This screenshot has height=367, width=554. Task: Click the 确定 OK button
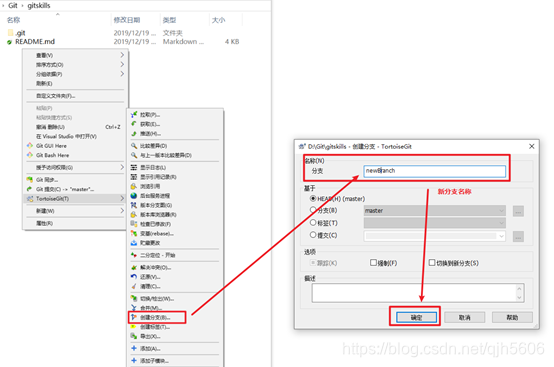pos(416,318)
